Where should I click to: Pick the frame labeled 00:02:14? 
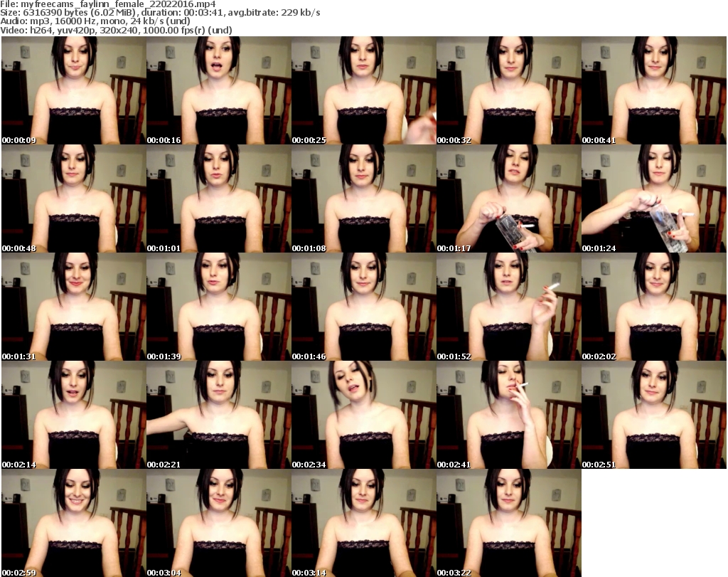74,415
